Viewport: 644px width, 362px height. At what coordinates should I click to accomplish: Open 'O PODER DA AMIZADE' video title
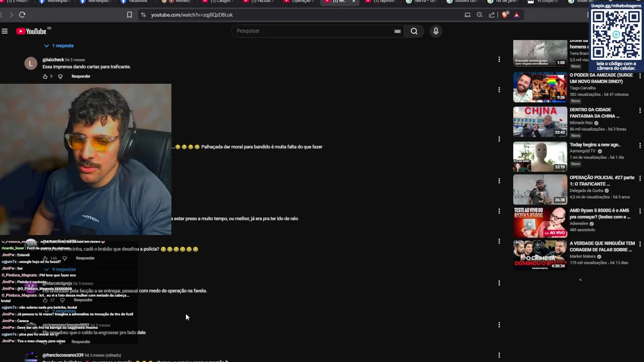pyautogui.click(x=601, y=78)
